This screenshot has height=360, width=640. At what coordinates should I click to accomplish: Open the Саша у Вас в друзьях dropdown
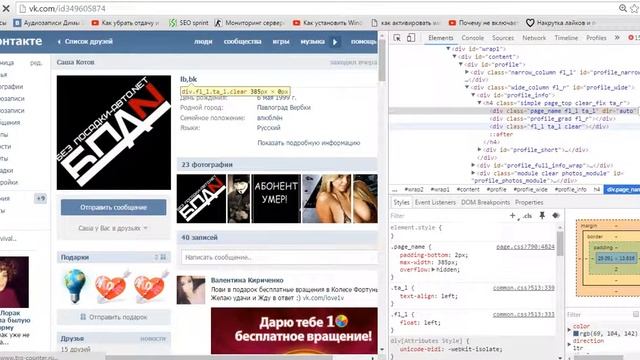coord(113,228)
